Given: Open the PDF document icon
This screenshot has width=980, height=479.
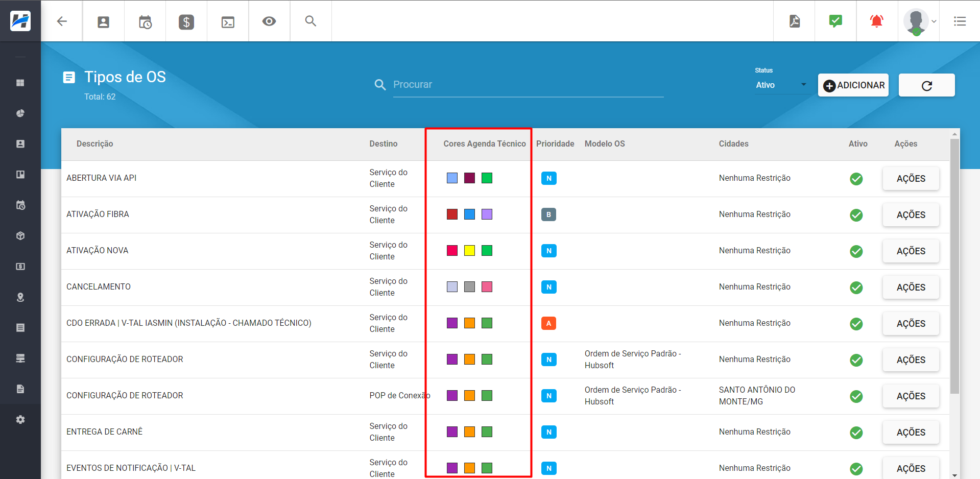Looking at the screenshot, I should pyautogui.click(x=795, y=21).
